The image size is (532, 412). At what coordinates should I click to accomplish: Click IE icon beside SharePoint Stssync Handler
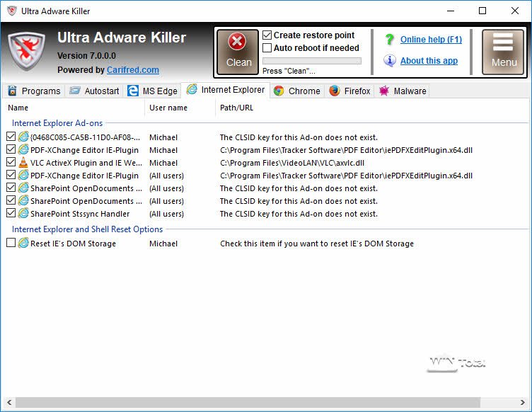pos(23,214)
